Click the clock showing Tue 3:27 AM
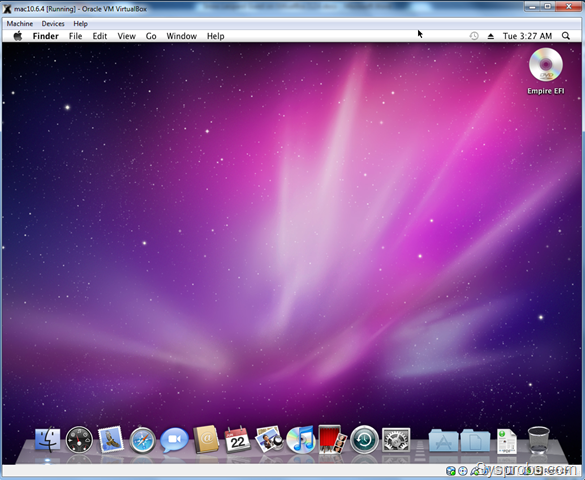The width and height of the screenshot is (585, 480). tap(527, 36)
